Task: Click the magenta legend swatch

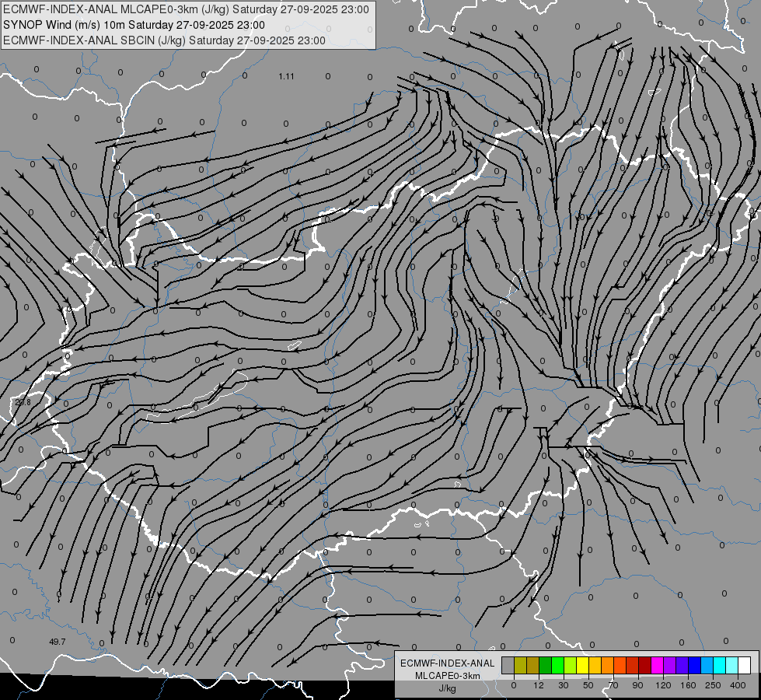Action: coord(657,665)
